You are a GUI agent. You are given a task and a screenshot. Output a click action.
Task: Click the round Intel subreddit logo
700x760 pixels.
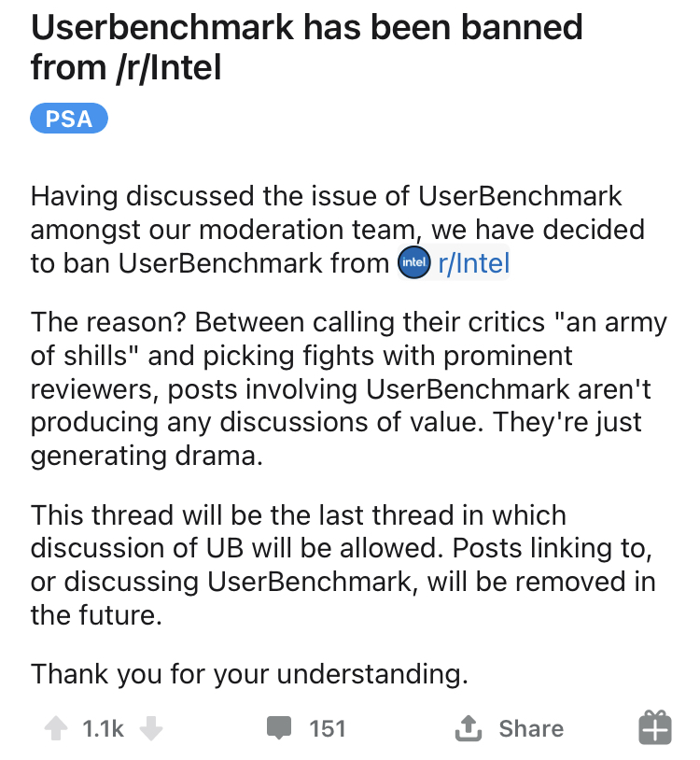414,262
